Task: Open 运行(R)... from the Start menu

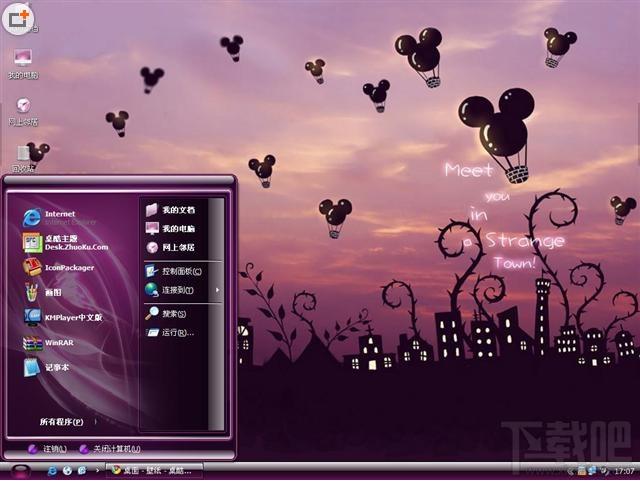Action: [x=170, y=332]
